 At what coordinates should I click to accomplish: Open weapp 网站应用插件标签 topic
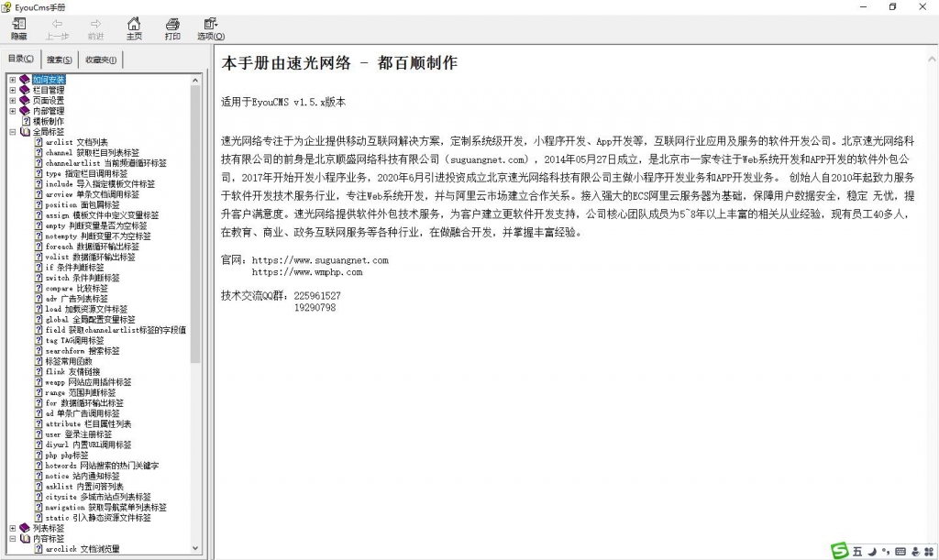click(x=89, y=382)
